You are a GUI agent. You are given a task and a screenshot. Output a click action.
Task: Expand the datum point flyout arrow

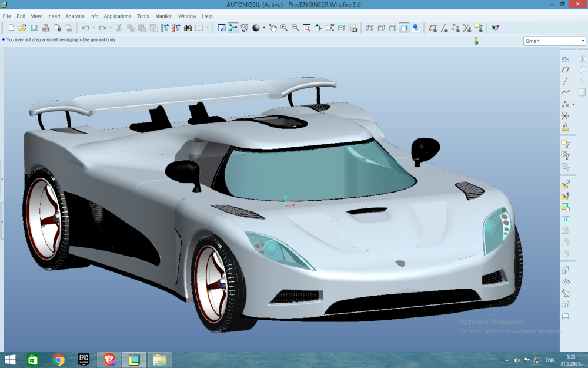[x=573, y=104]
